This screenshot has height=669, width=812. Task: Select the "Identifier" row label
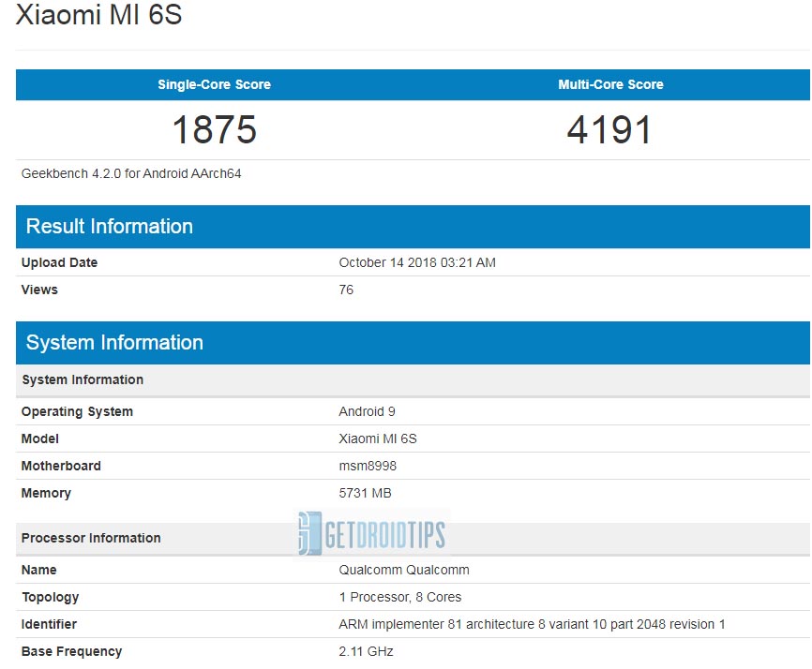tap(49, 624)
